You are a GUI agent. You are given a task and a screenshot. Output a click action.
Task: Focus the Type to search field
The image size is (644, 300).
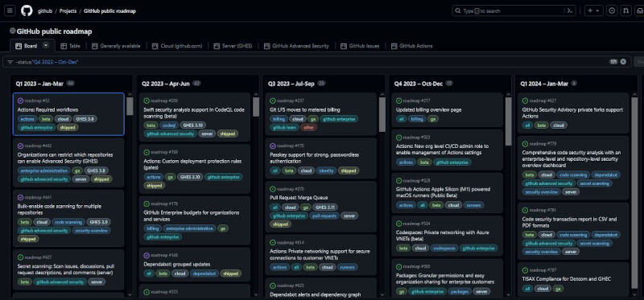pyautogui.click(x=514, y=11)
